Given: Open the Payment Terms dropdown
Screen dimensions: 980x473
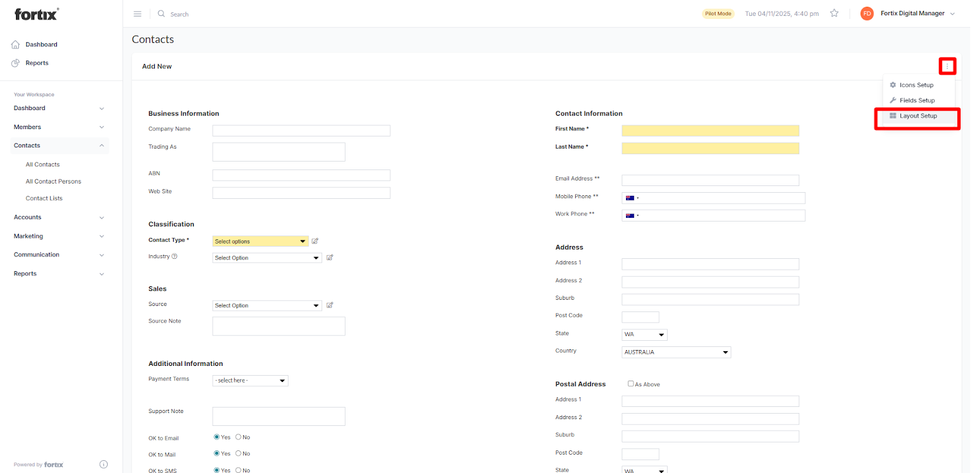Looking at the screenshot, I should (250, 381).
